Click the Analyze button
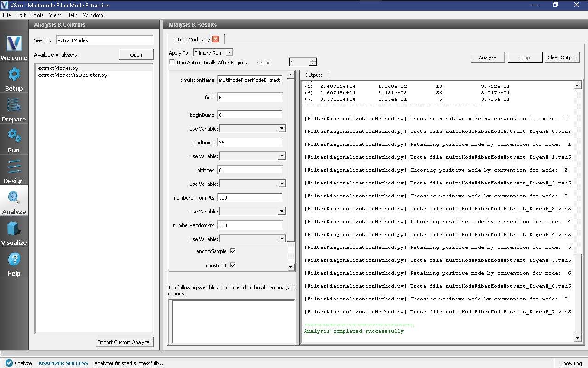 coord(487,57)
